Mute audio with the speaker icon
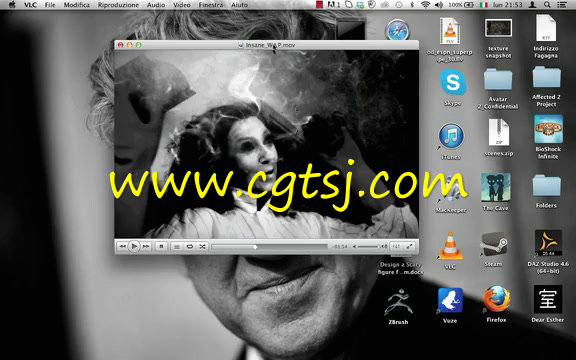576x360 pixels. pos(354,246)
